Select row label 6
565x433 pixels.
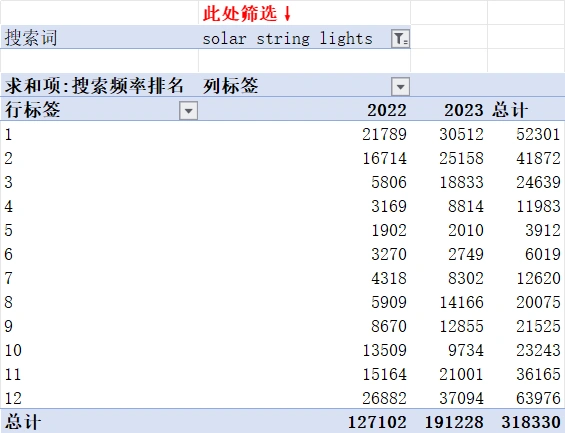tap(8, 254)
